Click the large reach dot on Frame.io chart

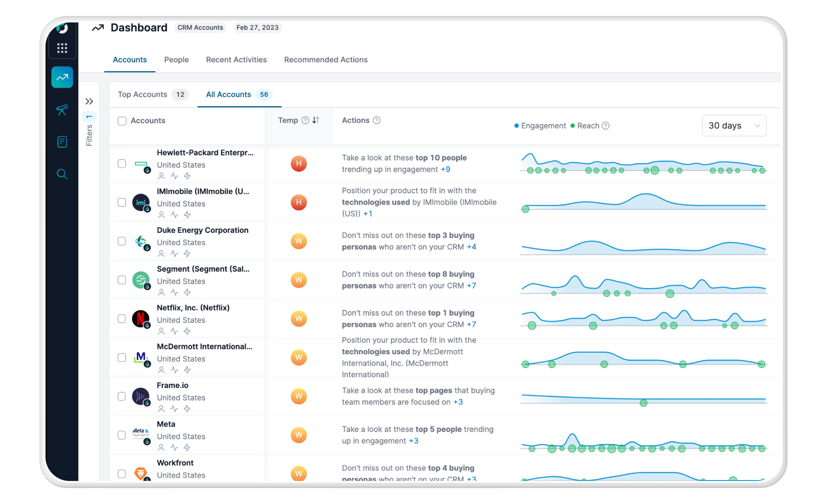643,403
